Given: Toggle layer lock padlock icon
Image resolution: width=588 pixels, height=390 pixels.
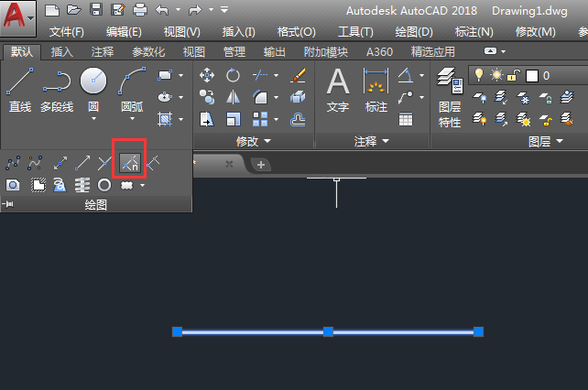Looking at the screenshot, I should (x=514, y=75).
